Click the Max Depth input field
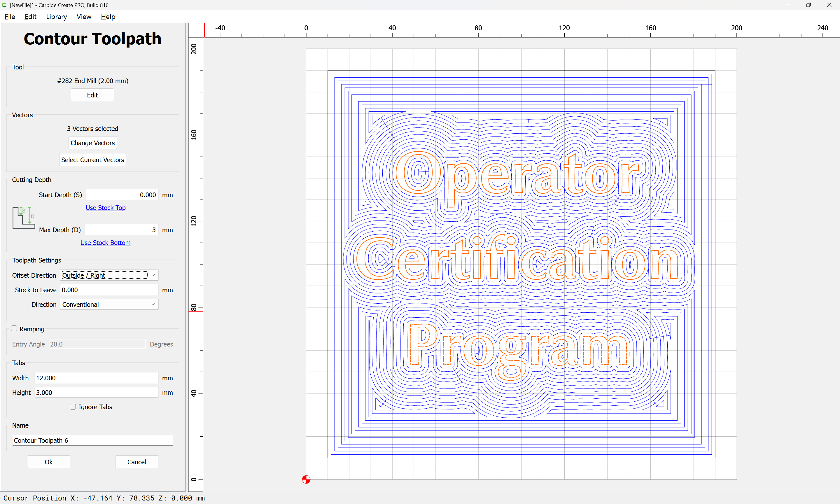The width and height of the screenshot is (840, 504). coord(122,230)
